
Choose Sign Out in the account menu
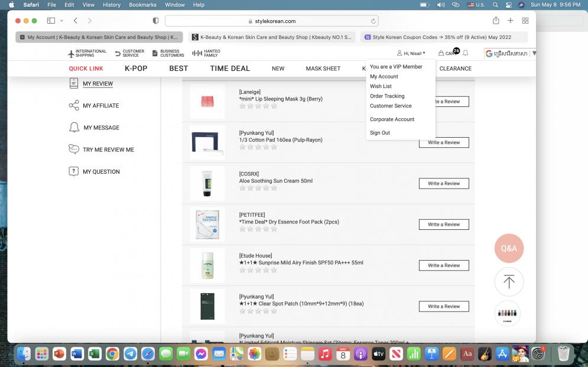coord(380,133)
